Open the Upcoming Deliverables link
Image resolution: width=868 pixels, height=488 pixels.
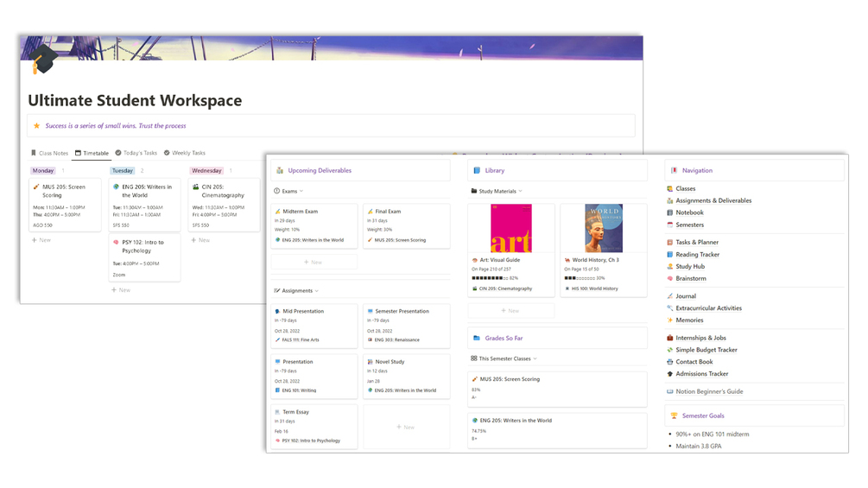(x=320, y=170)
